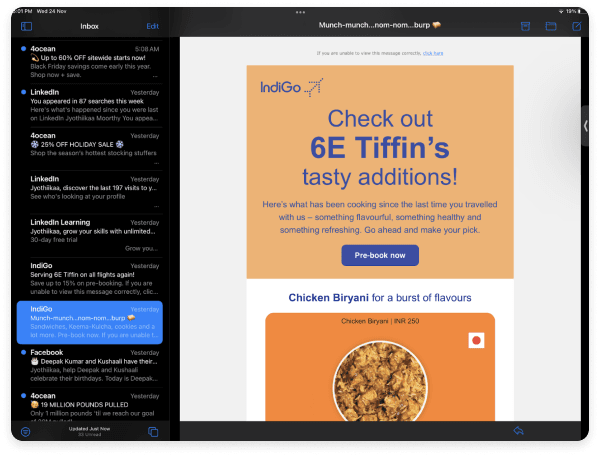Screen dimensions: 600x456
Task: Tap unread dot on Facebook email
Action: pos(23,352)
